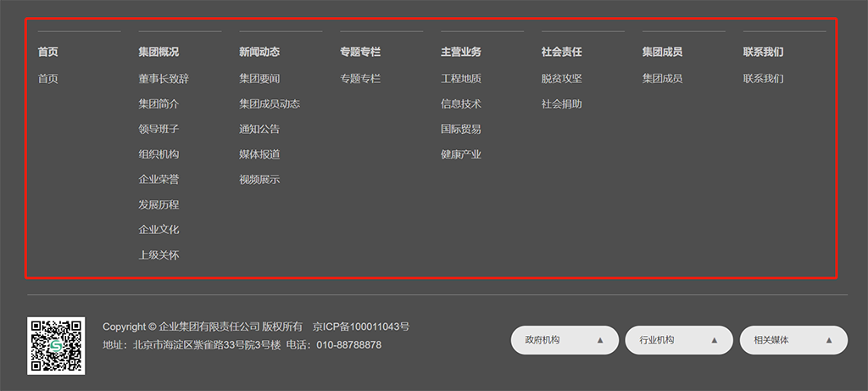868x391 pixels.
Task: Expand the 相关媒体 dropdown
Action: tap(793, 340)
